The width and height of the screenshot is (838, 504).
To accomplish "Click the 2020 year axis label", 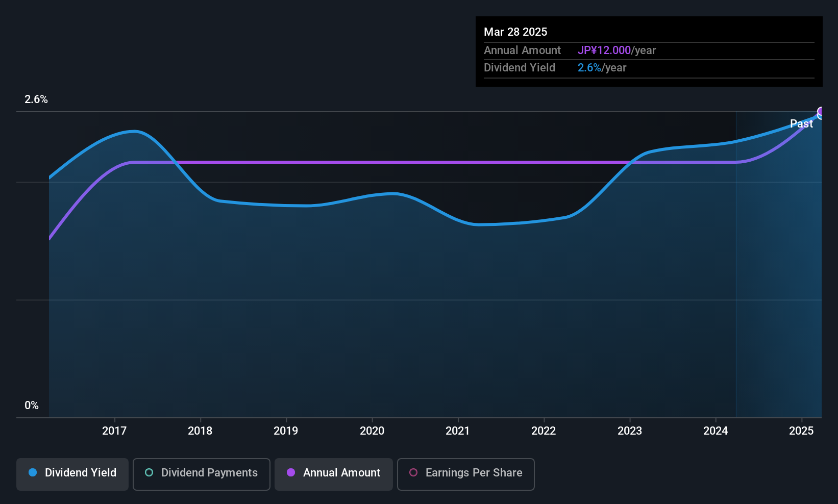I will [372, 431].
